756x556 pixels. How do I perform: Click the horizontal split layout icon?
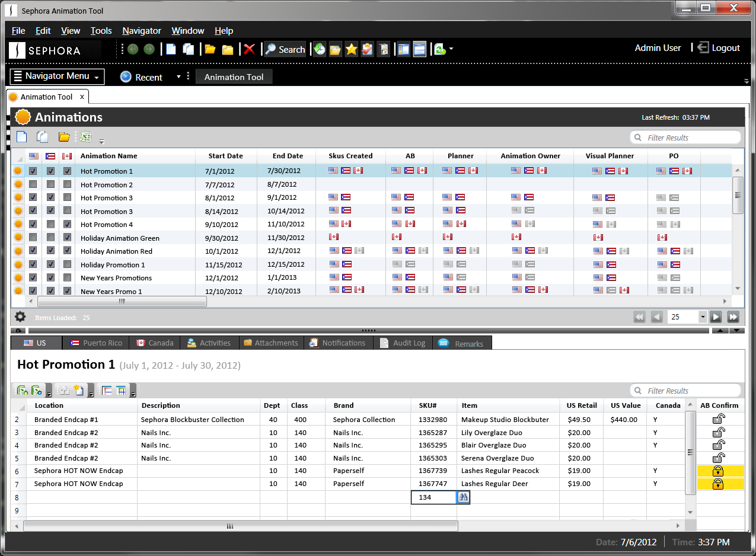[x=420, y=49]
